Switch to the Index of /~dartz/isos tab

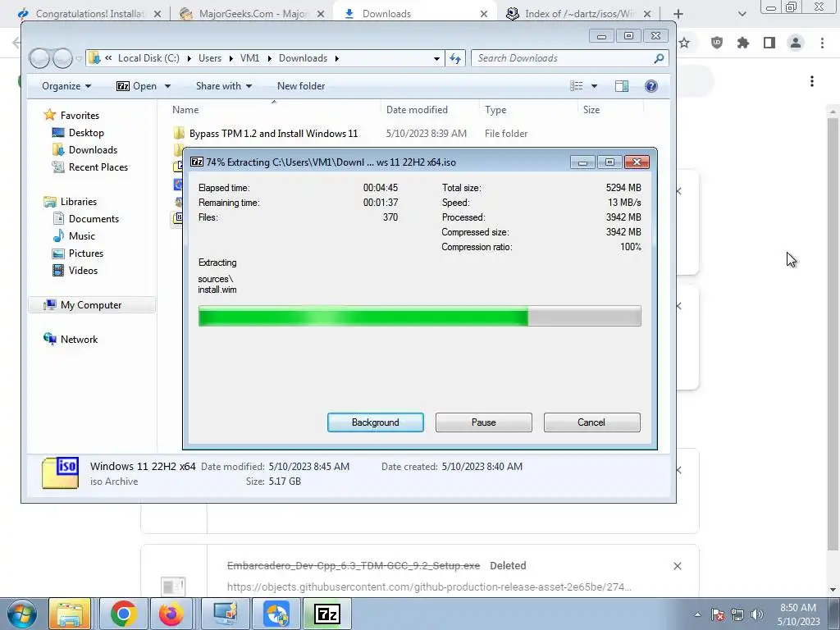[x=578, y=14]
